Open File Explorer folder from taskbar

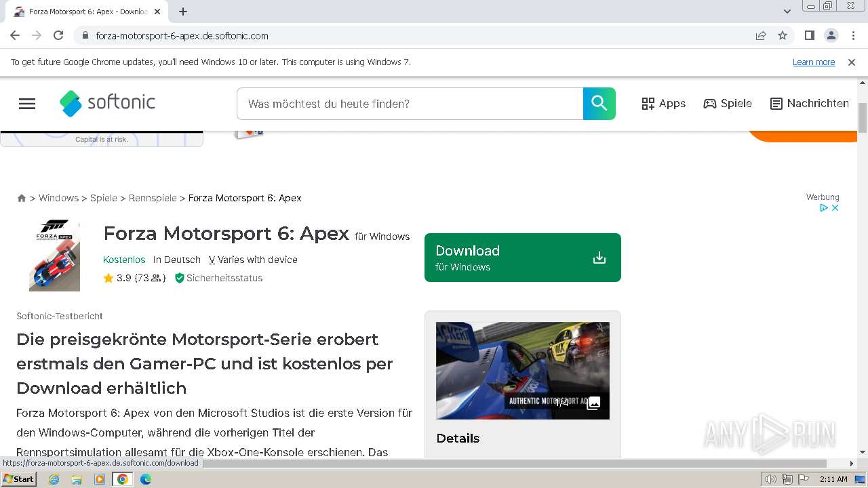point(77,479)
